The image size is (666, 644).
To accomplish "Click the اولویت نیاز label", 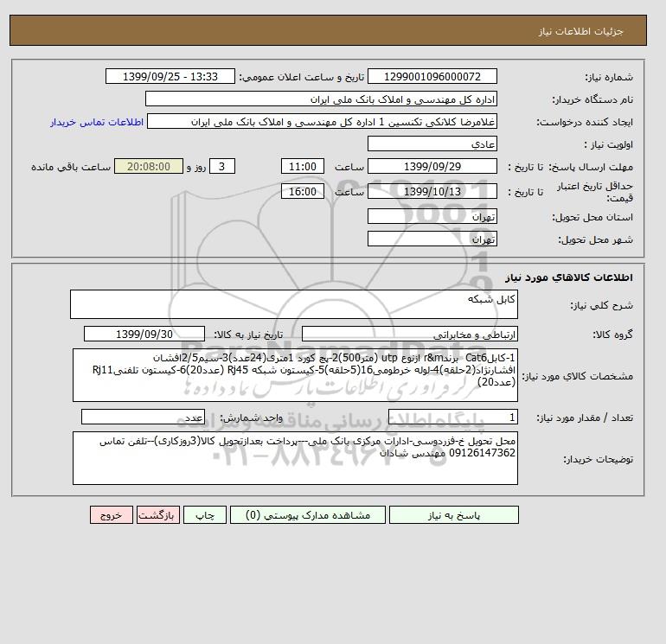I will click(x=608, y=144).
